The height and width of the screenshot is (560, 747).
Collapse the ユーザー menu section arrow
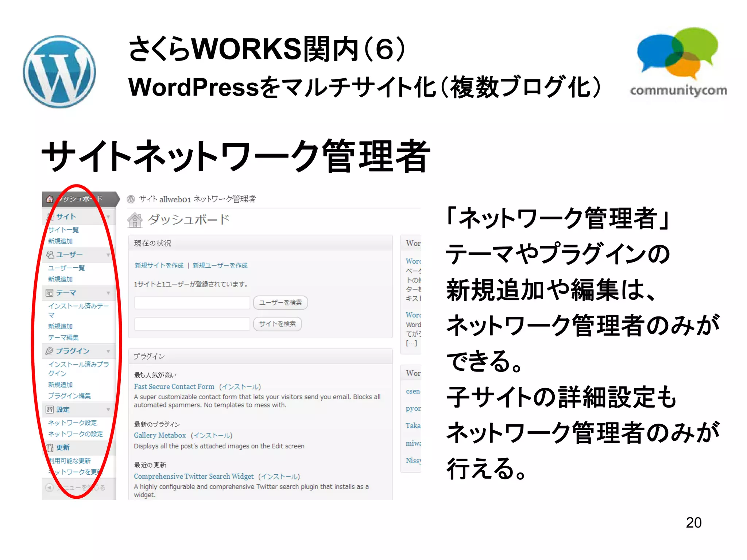click(108, 255)
